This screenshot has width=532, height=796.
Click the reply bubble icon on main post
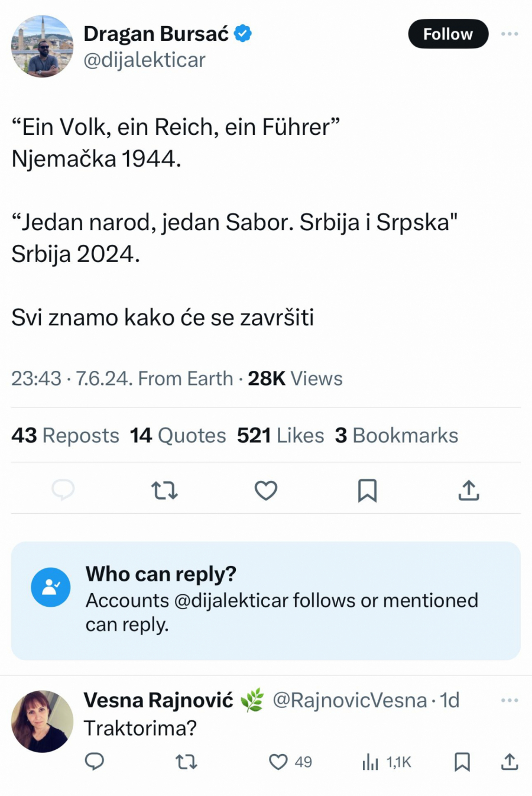63,490
